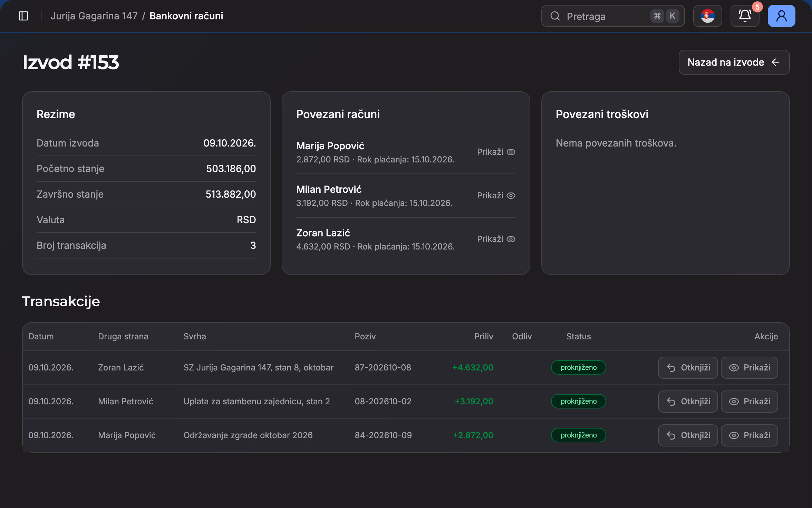This screenshot has height=508, width=812.
Task: Show Zoran Lazić linked invoice
Action: click(496, 239)
